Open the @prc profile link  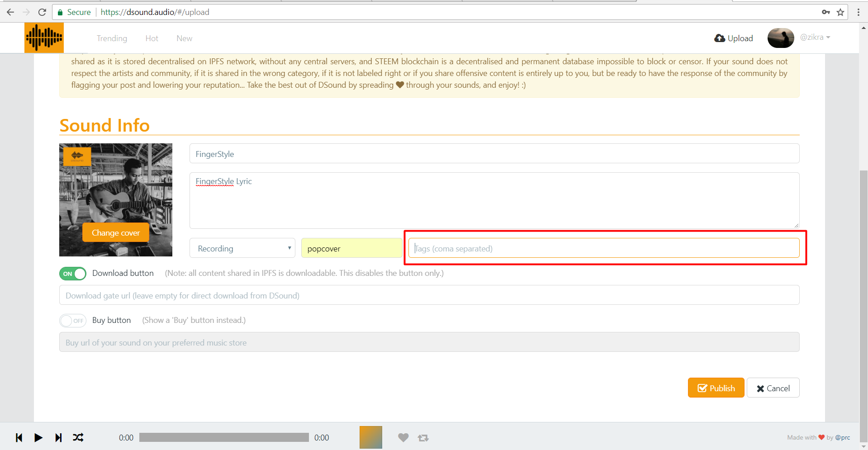pos(843,437)
